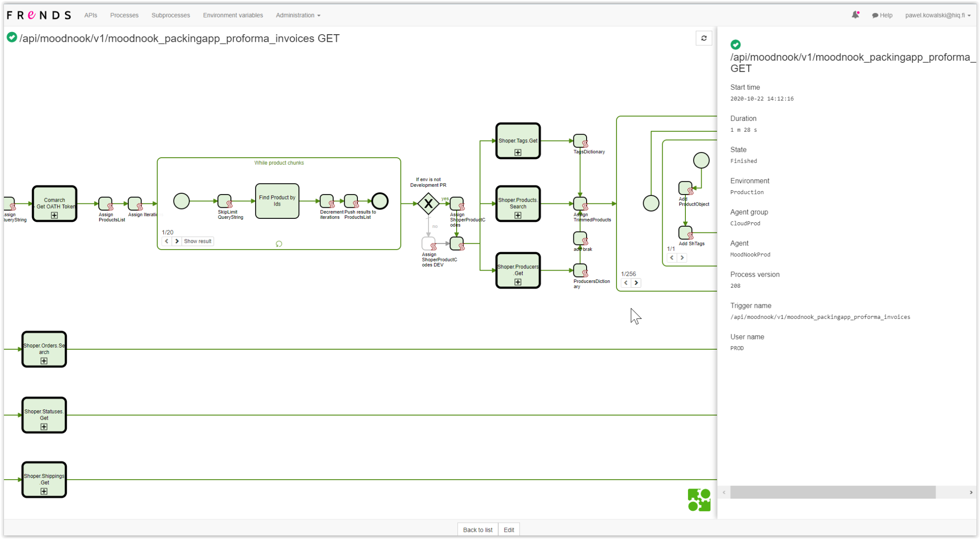The image size is (980, 539).
Task: Expand the Comarch Get OATH Token subprocess
Action: click(54, 215)
